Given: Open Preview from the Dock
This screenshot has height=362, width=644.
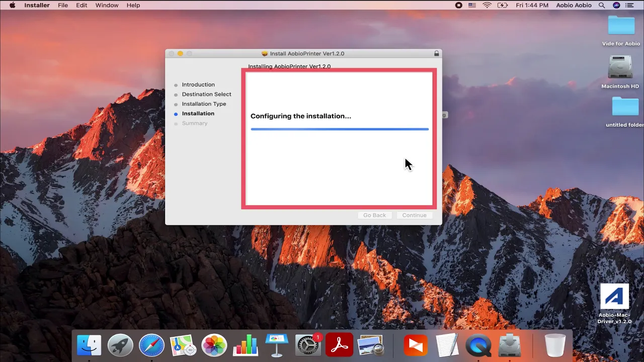Looking at the screenshot, I should pyautogui.click(x=371, y=346).
